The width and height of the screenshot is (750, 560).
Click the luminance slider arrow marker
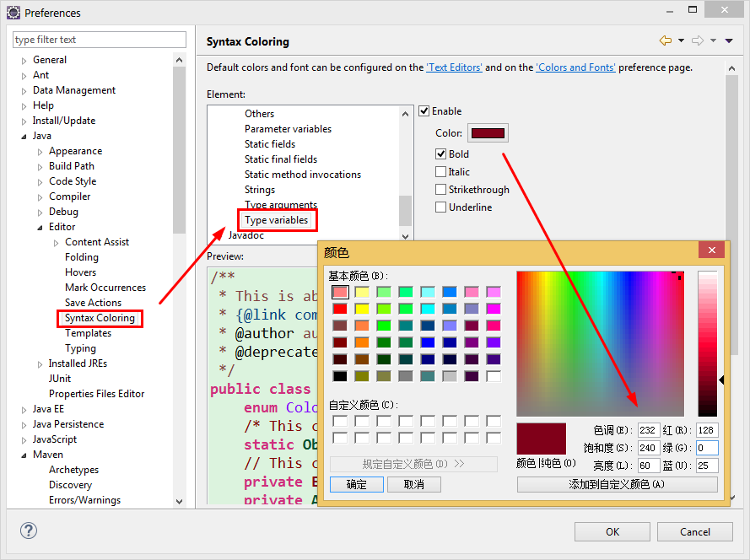(x=721, y=380)
